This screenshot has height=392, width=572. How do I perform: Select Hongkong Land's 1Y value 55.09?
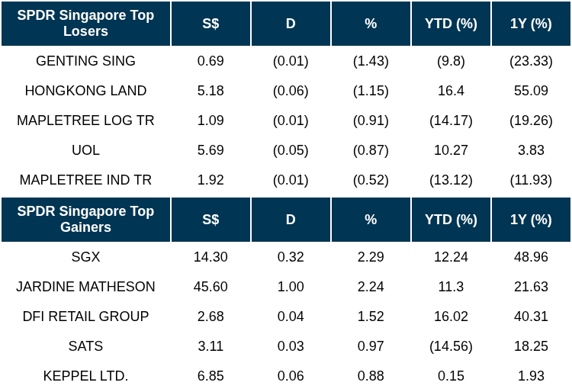(x=531, y=91)
